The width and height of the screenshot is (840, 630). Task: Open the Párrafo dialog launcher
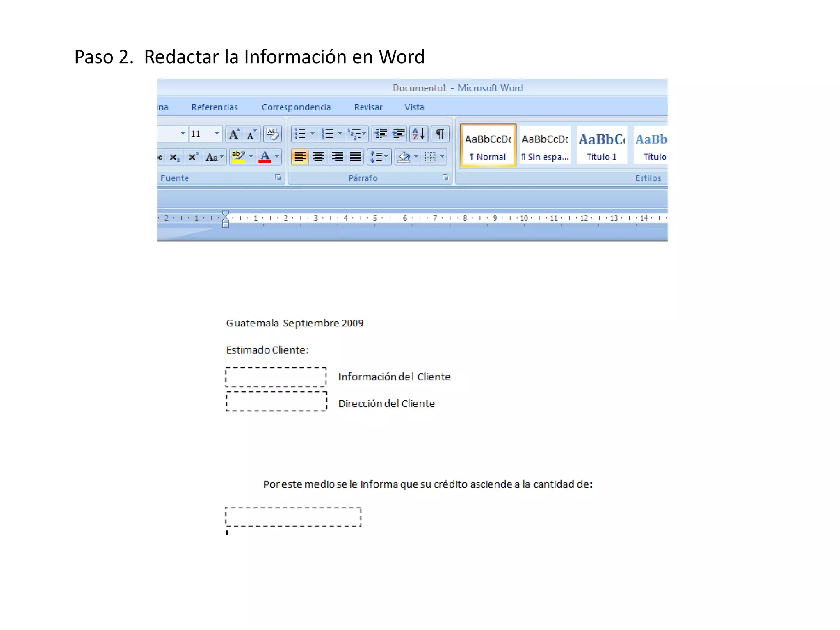point(445,178)
